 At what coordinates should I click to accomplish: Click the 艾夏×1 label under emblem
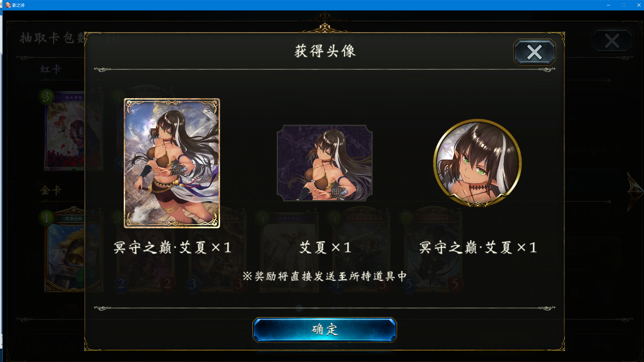(x=325, y=248)
